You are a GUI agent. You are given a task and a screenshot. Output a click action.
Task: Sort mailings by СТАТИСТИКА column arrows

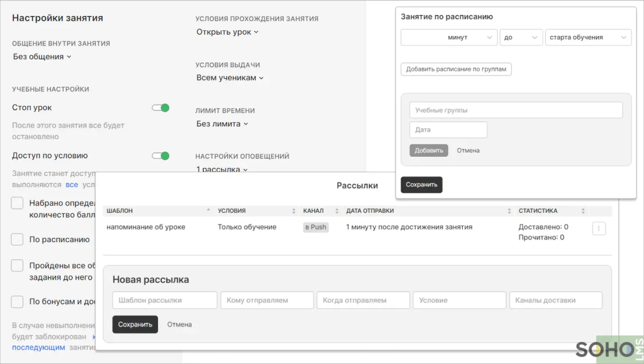tap(583, 211)
